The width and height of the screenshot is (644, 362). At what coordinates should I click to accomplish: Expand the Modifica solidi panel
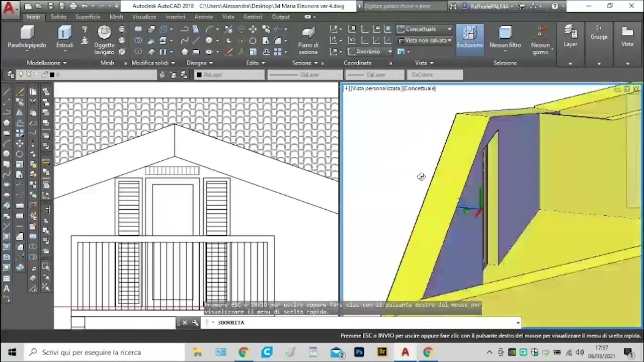(153, 63)
